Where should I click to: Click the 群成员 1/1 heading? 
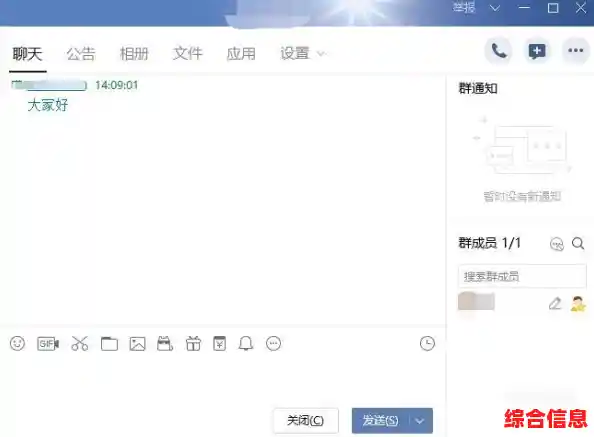(489, 243)
